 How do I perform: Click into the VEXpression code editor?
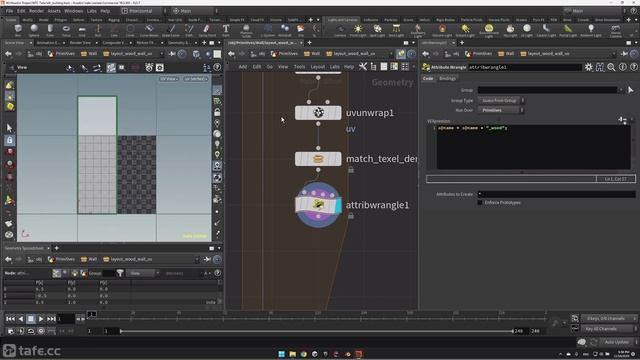(533, 147)
